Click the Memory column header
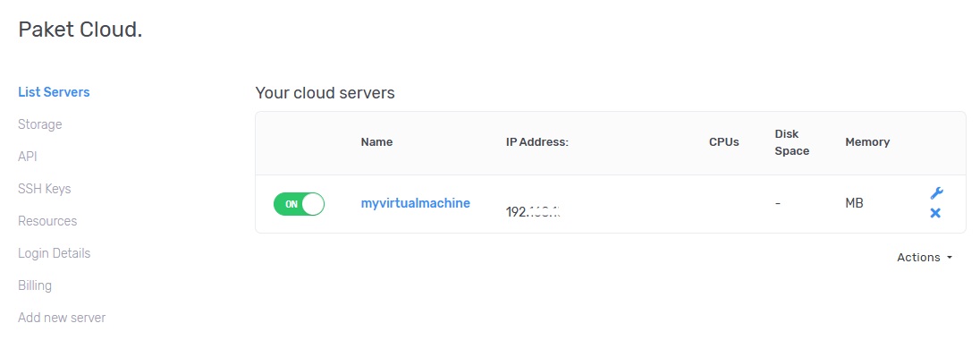980x349 pixels. click(x=867, y=142)
